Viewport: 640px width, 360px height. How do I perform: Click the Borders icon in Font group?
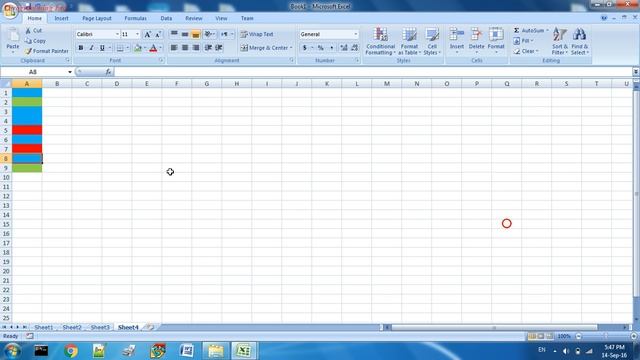[120, 48]
